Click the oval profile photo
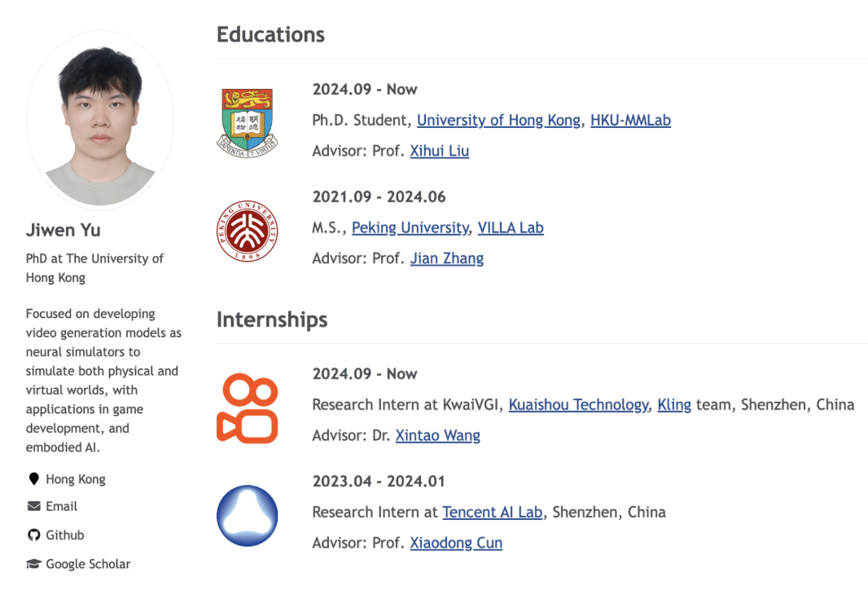 pos(100,121)
